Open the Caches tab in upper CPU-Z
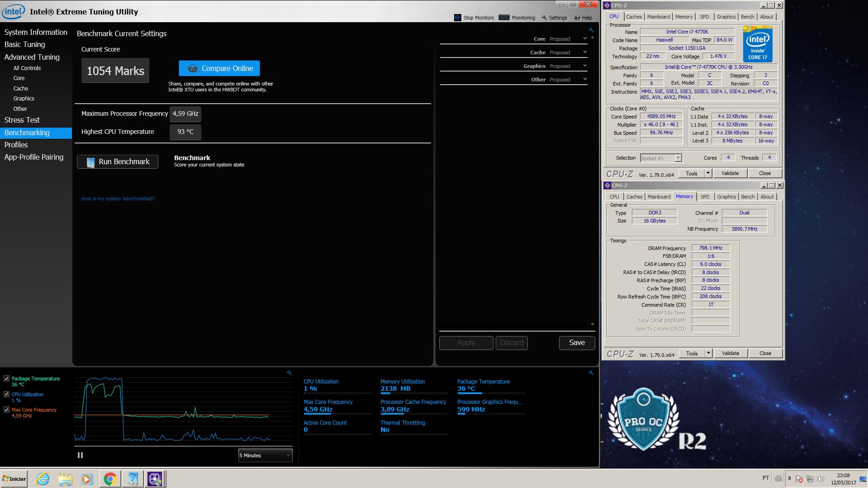This screenshot has width=868, height=488. click(x=634, y=17)
